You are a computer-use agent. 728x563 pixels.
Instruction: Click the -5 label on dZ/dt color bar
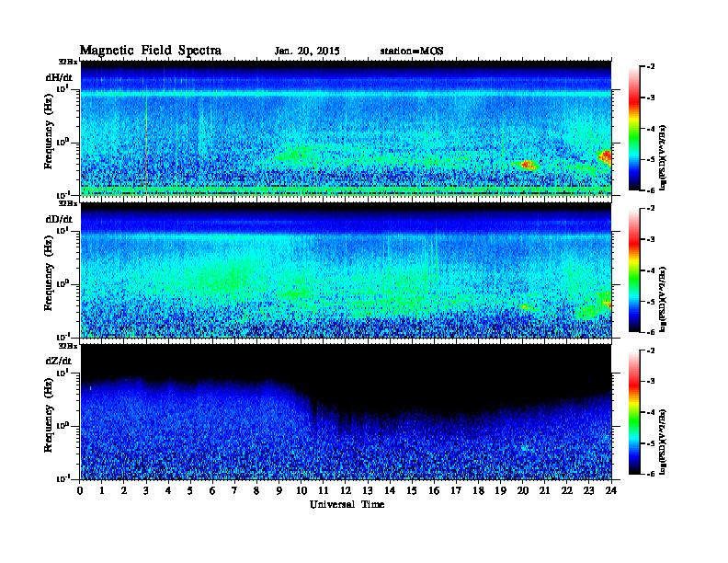pyautogui.click(x=650, y=443)
